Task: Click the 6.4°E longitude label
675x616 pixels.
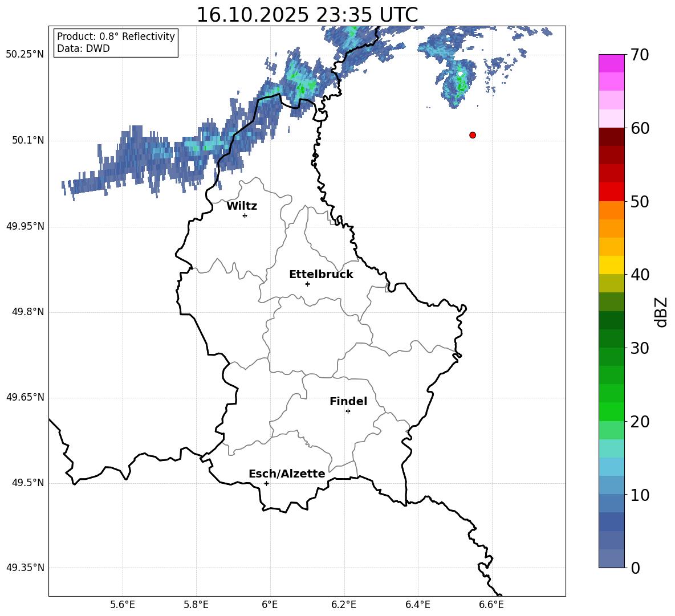Action: [x=417, y=605]
